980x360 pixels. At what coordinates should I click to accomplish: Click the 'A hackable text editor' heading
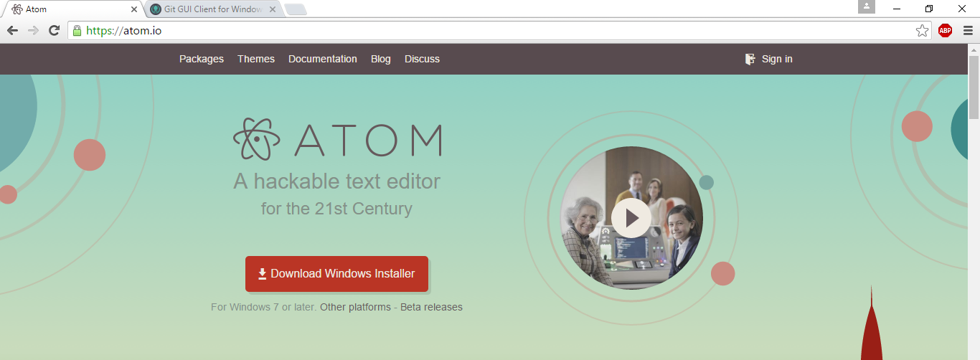(336, 181)
